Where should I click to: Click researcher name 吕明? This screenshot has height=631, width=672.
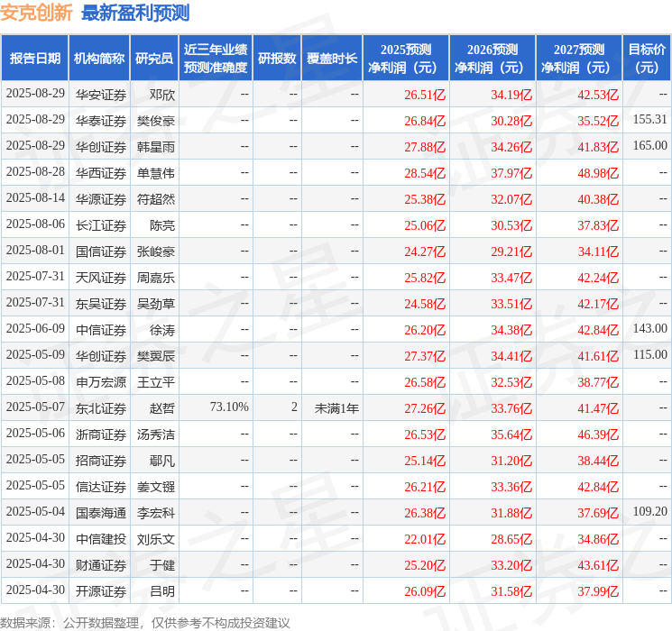162,591
